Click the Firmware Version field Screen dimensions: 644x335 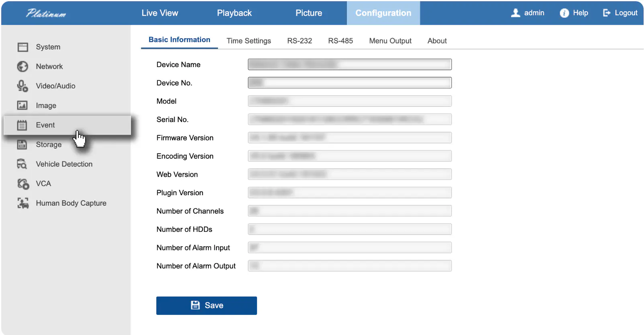350,138
